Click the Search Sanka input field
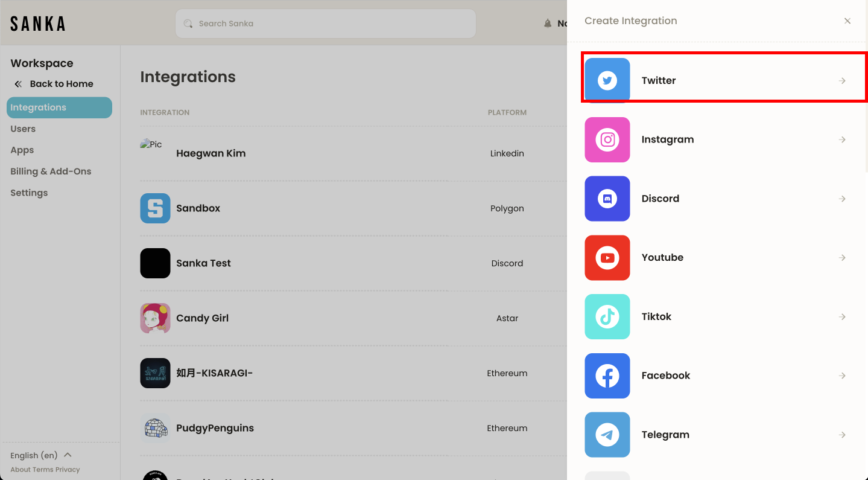The image size is (868, 480). [x=326, y=24]
